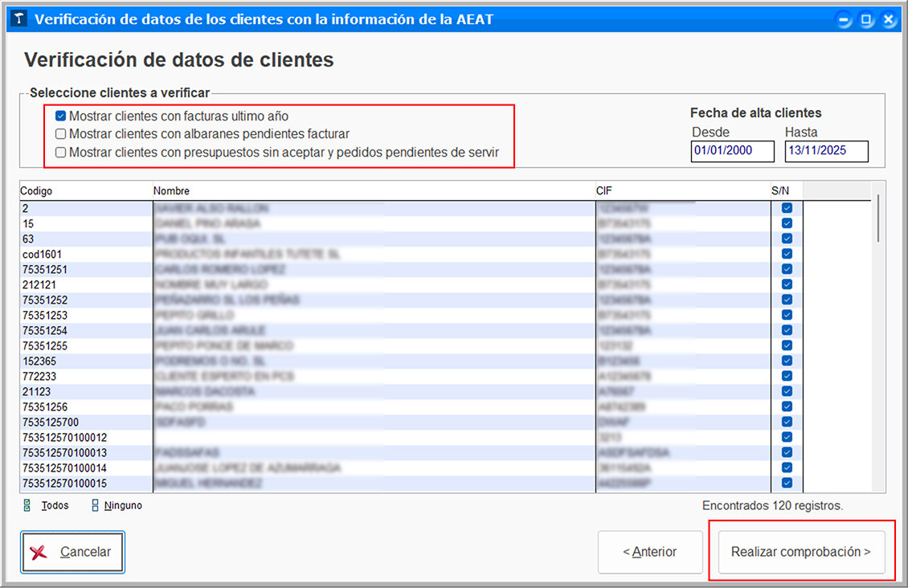The width and height of the screenshot is (908, 588).
Task: Minimize the verification window
Action: tap(844, 20)
